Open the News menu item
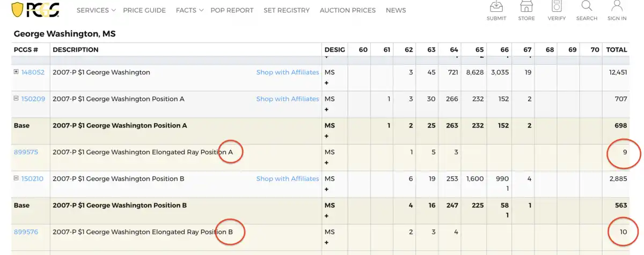The image size is (644, 255). pos(396,10)
